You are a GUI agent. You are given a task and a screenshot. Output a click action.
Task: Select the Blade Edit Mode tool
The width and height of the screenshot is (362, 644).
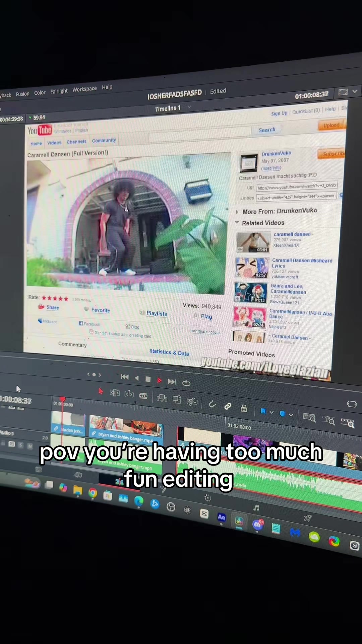(143, 396)
